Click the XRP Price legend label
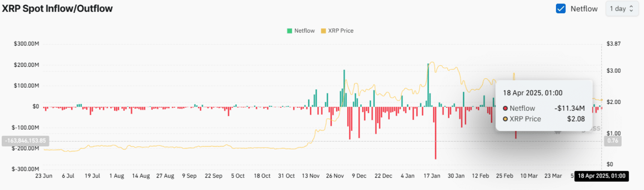 (x=341, y=31)
